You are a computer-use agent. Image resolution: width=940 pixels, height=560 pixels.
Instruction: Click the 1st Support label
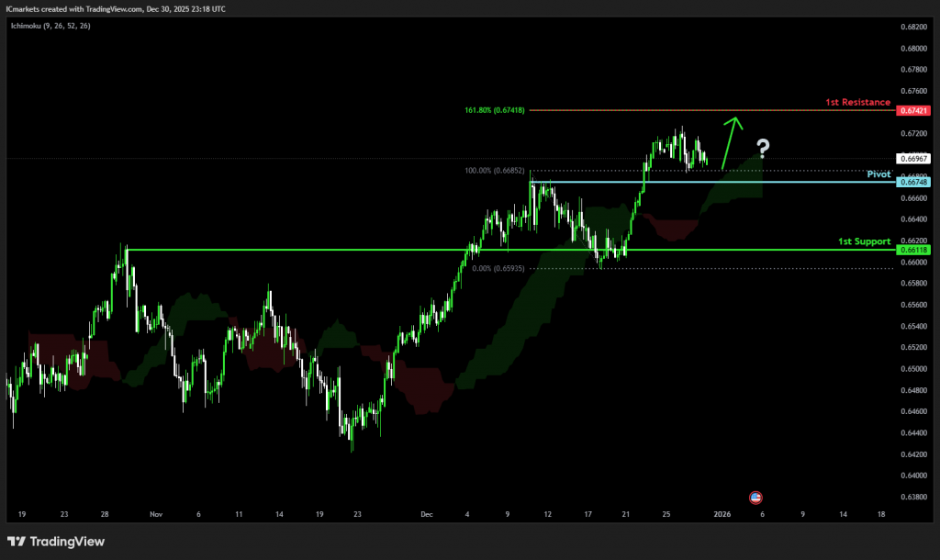click(x=864, y=241)
